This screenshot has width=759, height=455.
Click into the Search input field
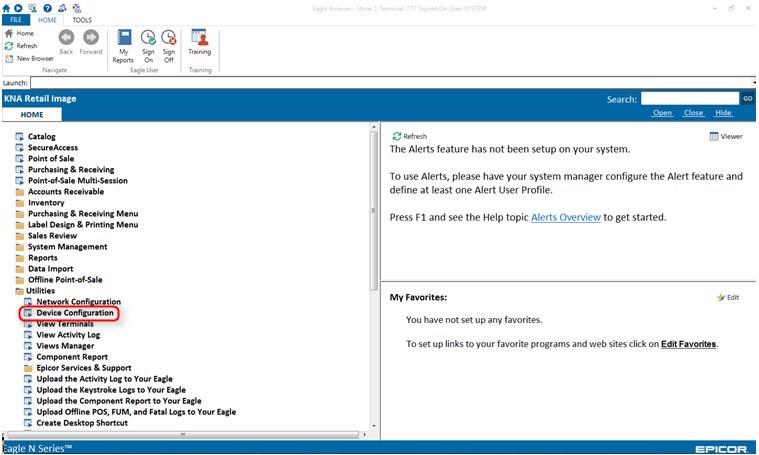point(689,99)
